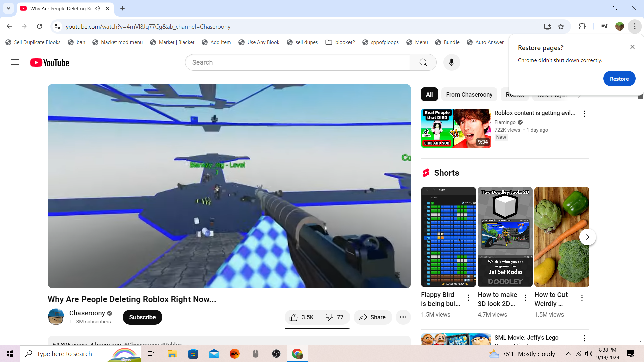This screenshot has width=644, height=362.
Task: Select the All filter chip
Action: [x=429, y=95]
